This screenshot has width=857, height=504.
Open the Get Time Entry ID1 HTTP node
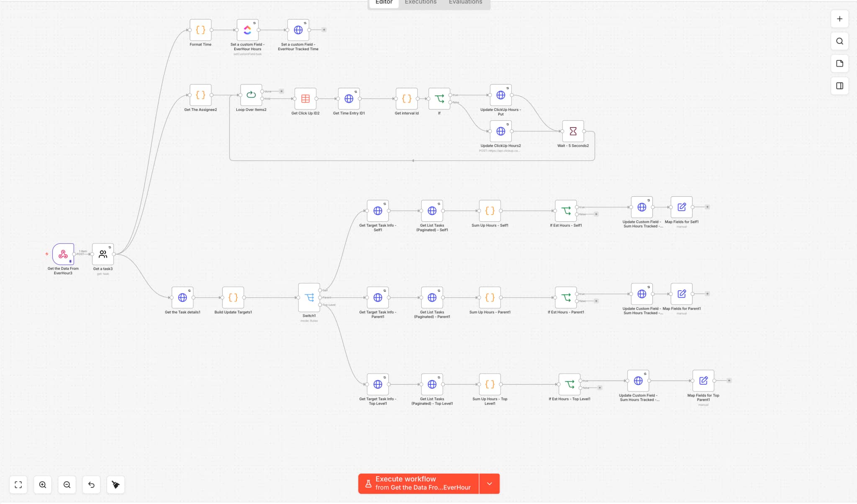pos(349,99)
